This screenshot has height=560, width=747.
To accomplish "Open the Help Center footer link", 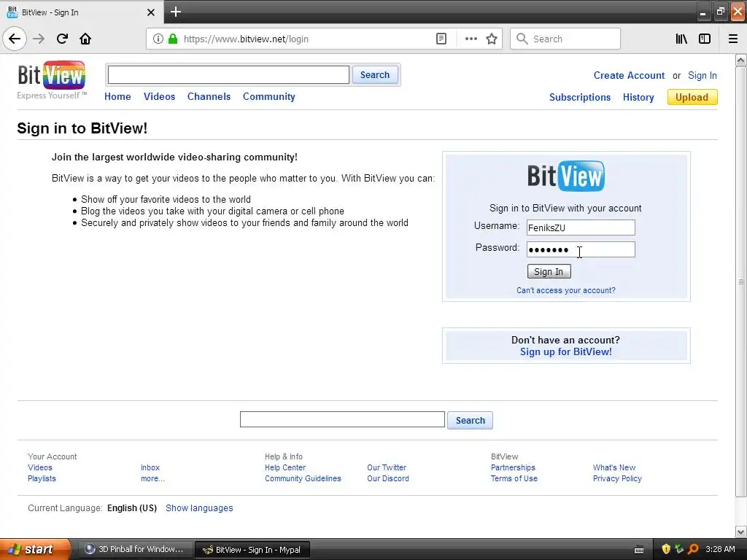I will pos(285,467).
